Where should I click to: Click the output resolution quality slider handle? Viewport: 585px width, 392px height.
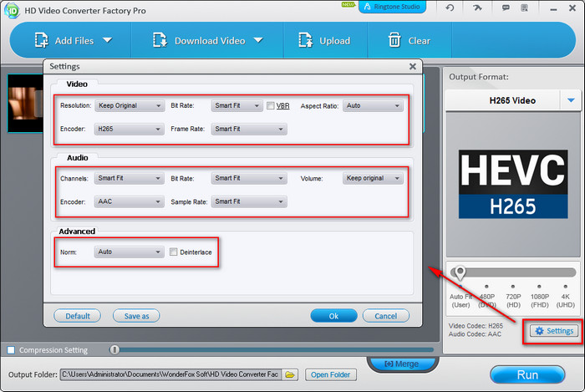point(459,272)
